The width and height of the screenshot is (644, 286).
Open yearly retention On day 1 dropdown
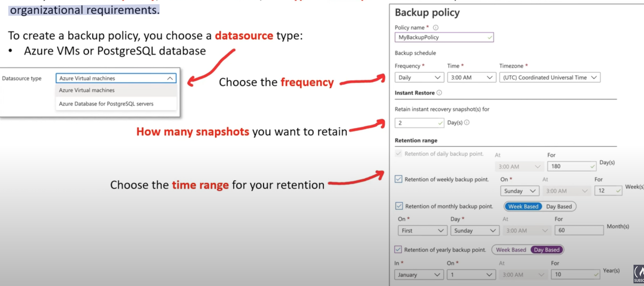coord(471,275)
